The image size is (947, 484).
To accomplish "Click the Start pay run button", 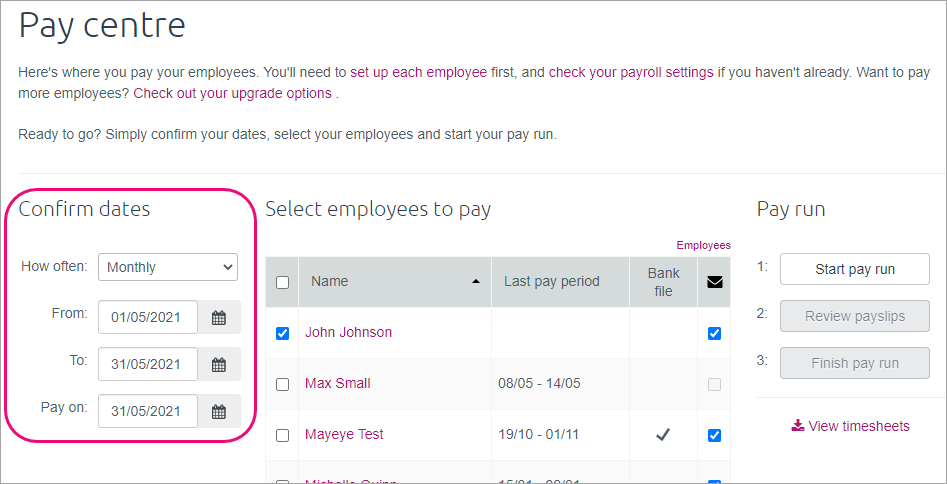I will pyautogui.click(x=855, y=269).
